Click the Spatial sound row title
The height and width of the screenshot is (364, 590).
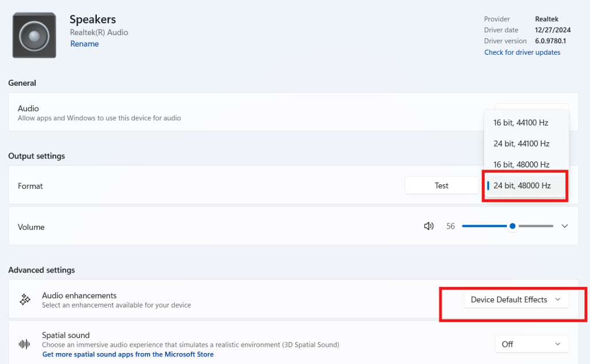pos(66,335)
